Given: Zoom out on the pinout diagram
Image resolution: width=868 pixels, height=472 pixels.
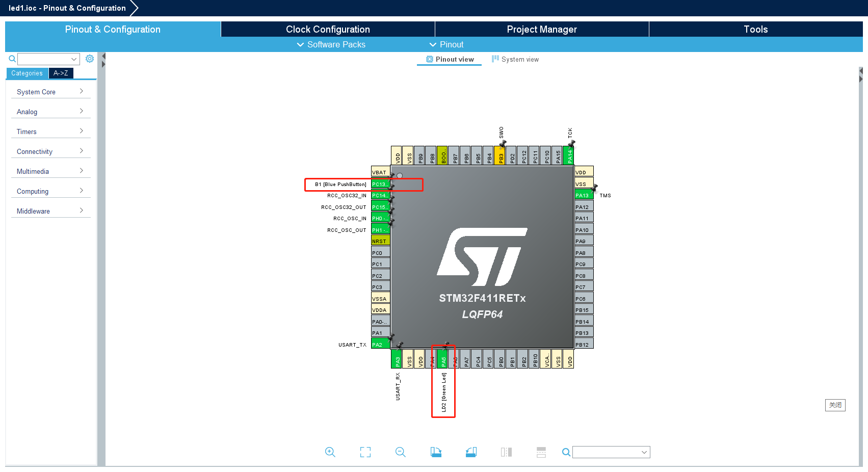Looking at the screenshot, I should 401,452.
